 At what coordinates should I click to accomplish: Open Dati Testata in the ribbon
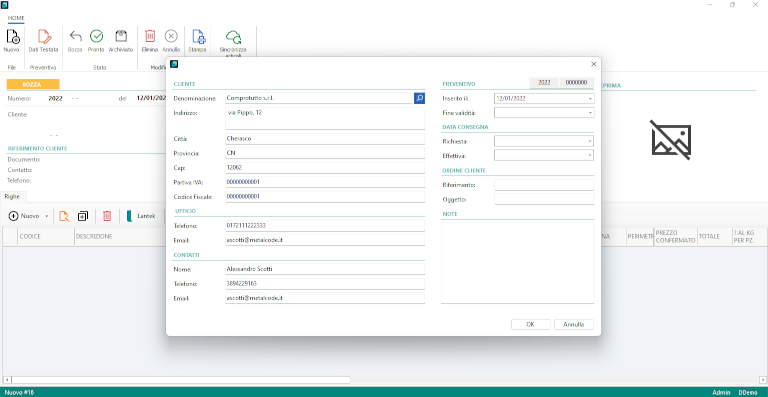click(44, 37)
